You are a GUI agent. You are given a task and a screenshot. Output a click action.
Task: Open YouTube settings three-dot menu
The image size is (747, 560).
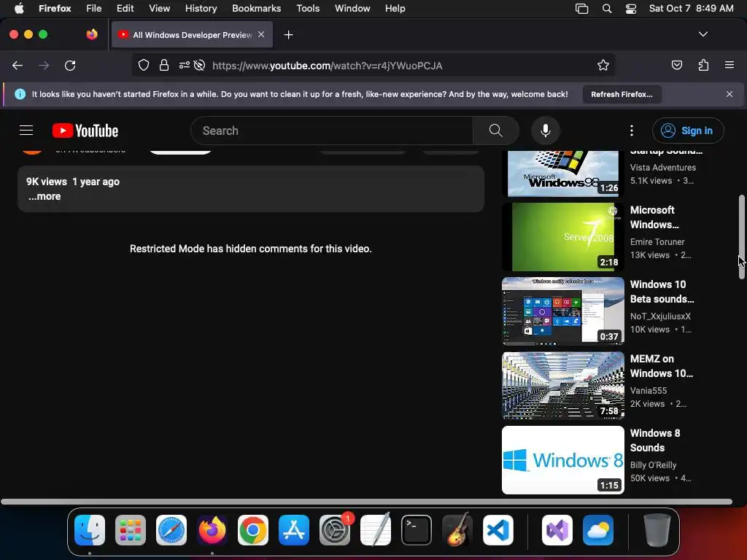(632, 131)
